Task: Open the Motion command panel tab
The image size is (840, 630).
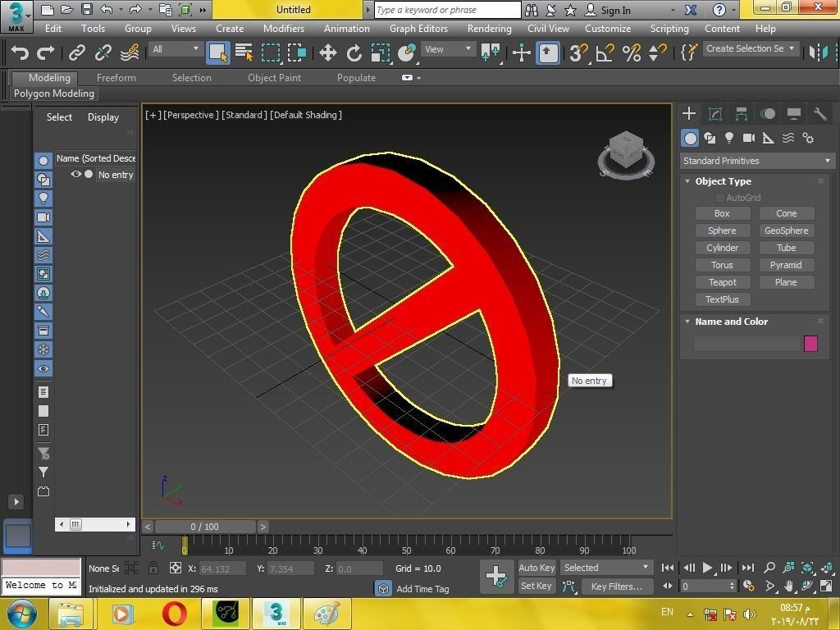Action: pos(768,113)
